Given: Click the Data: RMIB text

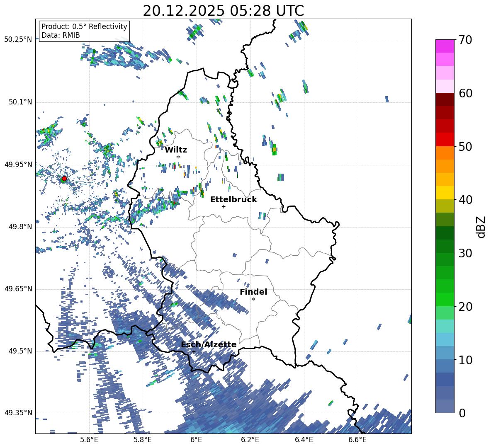Looking at the screenshot, I should point(61,35).
